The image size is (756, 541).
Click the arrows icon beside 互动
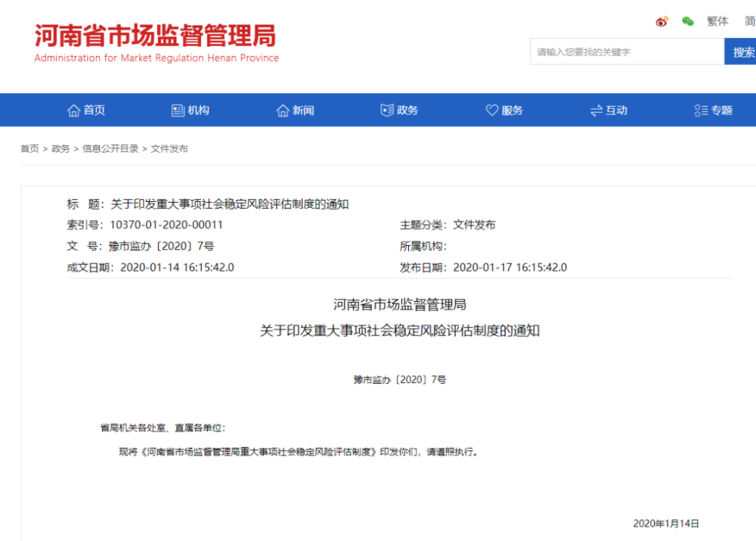click(x=596, y=110)
